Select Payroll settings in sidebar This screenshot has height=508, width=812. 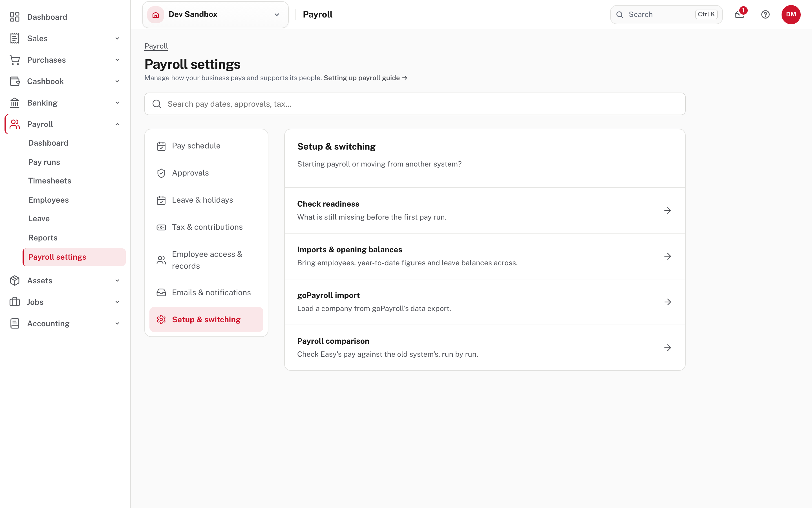tap(74, 257)
